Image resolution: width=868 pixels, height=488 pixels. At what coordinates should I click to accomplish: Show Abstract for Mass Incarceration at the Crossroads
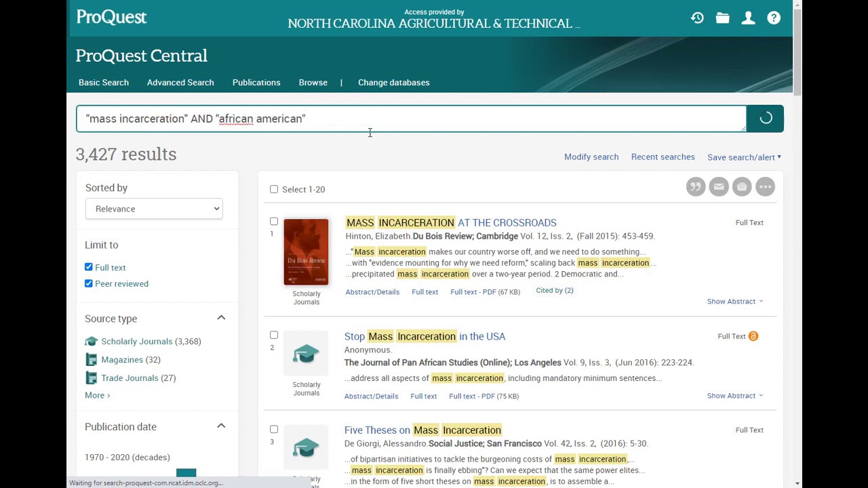click(734, 302)
